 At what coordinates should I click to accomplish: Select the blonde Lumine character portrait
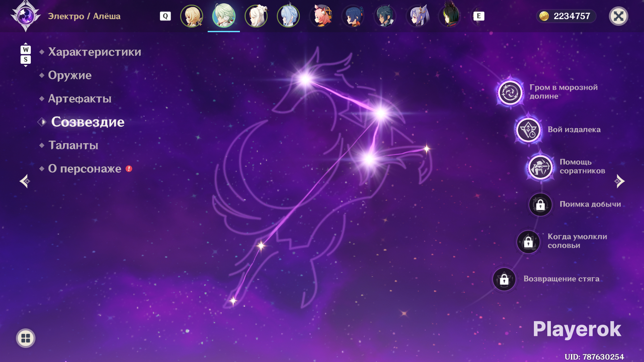pyautogui.click(x=192, y=16)
